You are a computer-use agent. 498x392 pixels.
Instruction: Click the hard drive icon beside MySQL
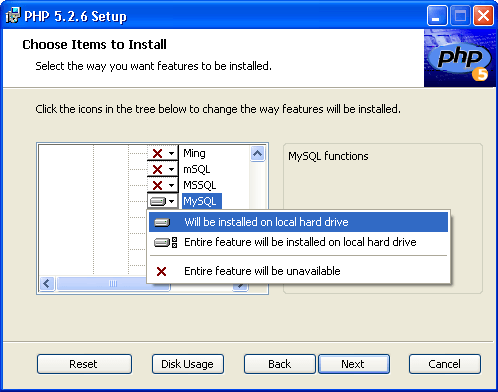pyautogui.click(x=158, y=201)
